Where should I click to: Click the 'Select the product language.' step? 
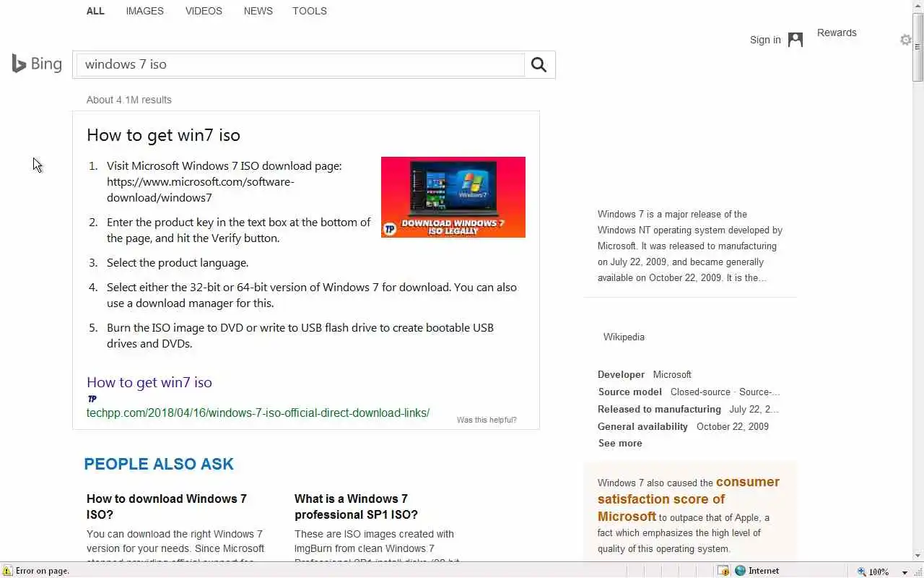click(x=178, y=263)
